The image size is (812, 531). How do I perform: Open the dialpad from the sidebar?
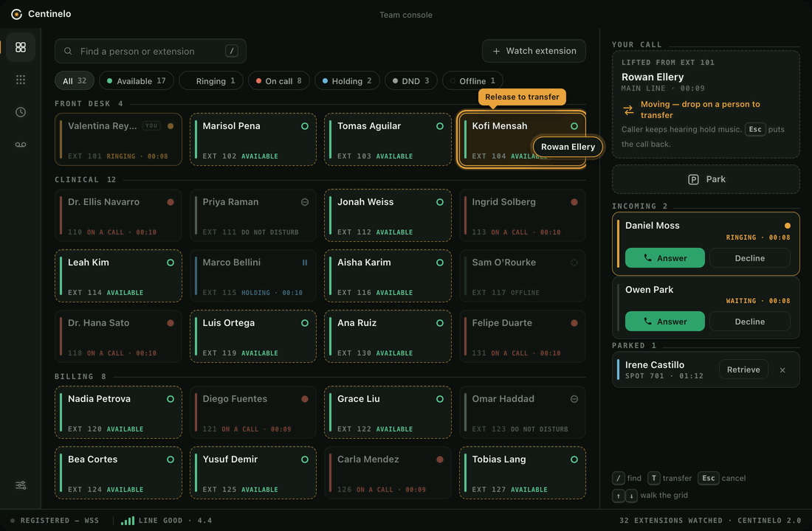pos(21,80)
